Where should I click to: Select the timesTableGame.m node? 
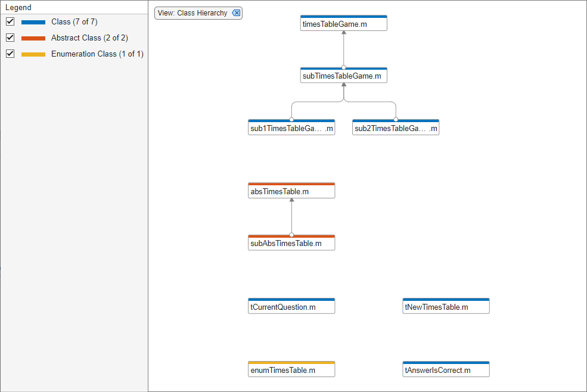click(x=344, y=24)
